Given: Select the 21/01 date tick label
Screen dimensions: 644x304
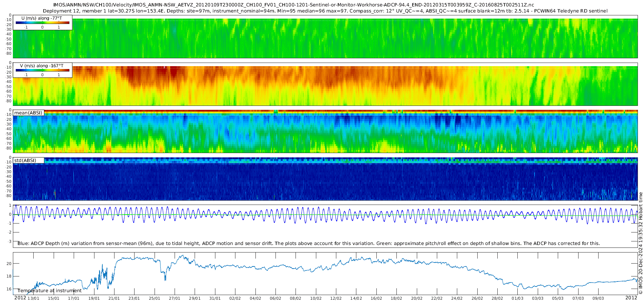Looking at the screenshot, I should [x=114, y=298].
